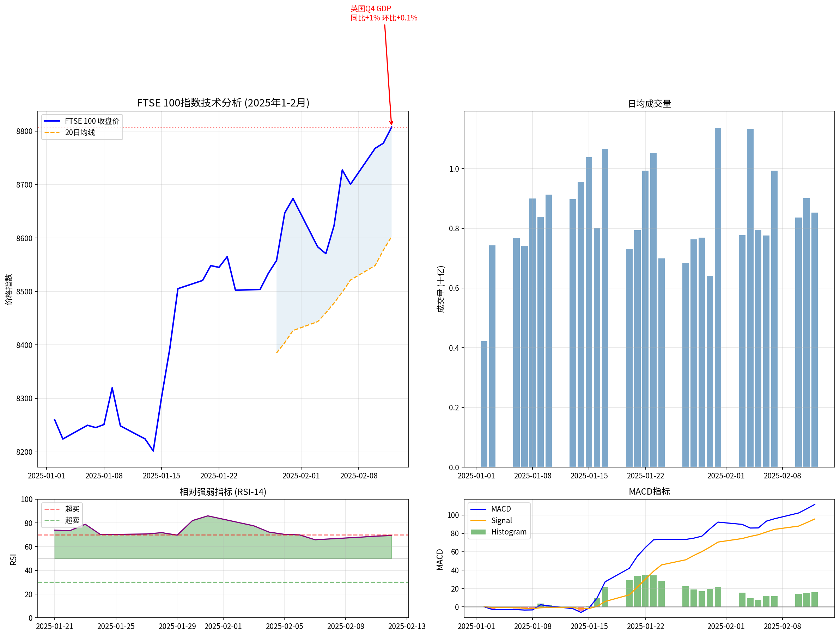Click the red arrowhead at the price peak

point(391,123)
